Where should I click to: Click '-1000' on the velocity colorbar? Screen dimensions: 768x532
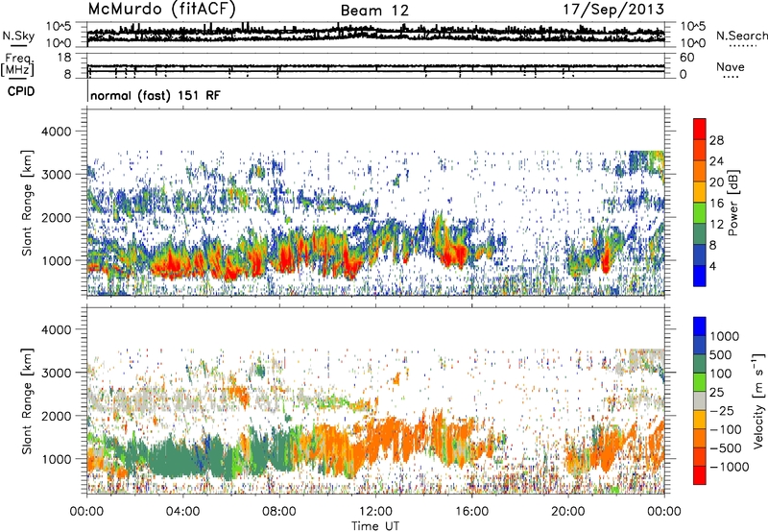click(730, 467)
